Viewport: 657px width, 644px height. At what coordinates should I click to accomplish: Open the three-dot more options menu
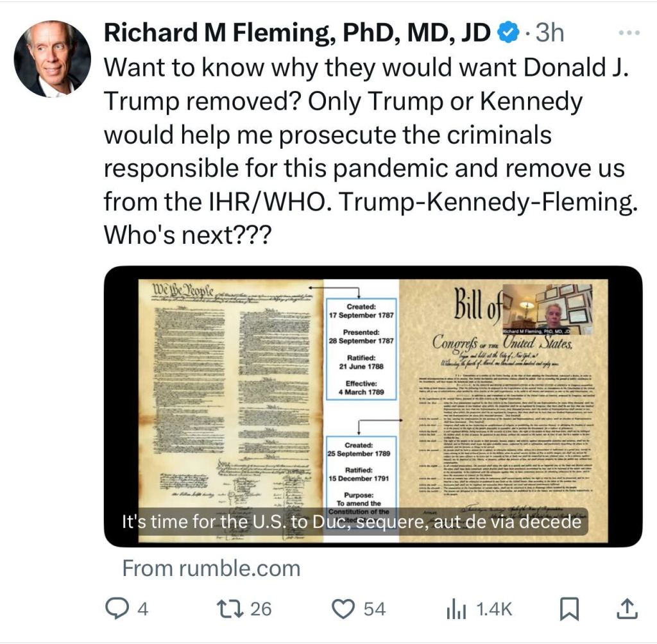point(628,33)
